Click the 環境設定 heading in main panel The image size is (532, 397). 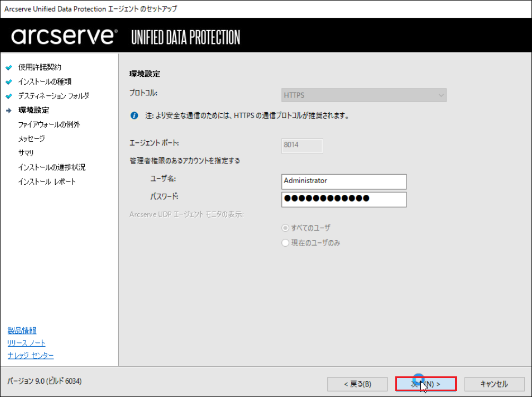tap(145, 74)
